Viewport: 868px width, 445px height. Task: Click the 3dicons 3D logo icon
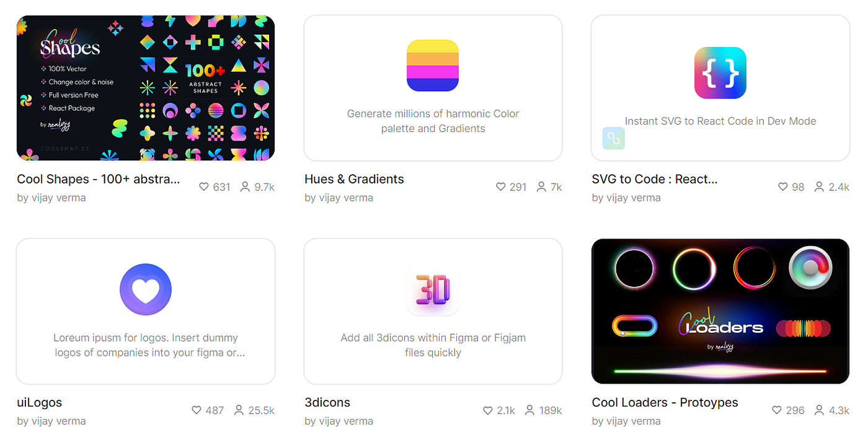[433, 289]
